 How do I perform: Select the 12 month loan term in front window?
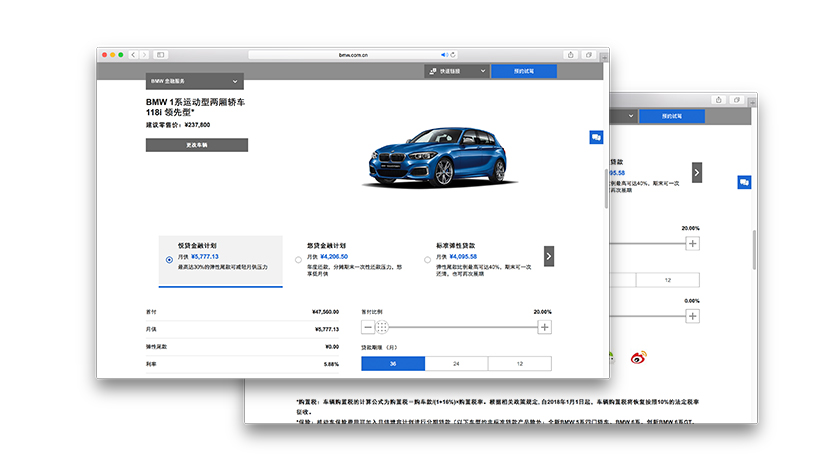point(520,364)
